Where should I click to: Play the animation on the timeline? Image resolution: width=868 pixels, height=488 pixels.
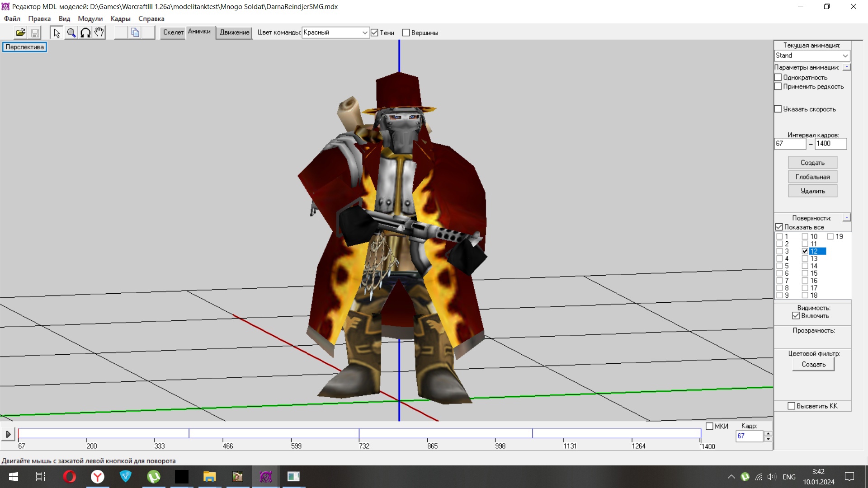[8, 434]
